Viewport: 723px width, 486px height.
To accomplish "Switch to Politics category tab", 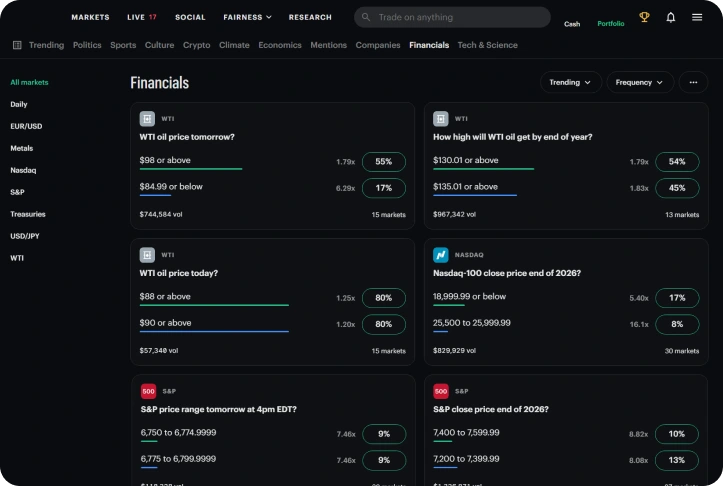I will [87, 45].
